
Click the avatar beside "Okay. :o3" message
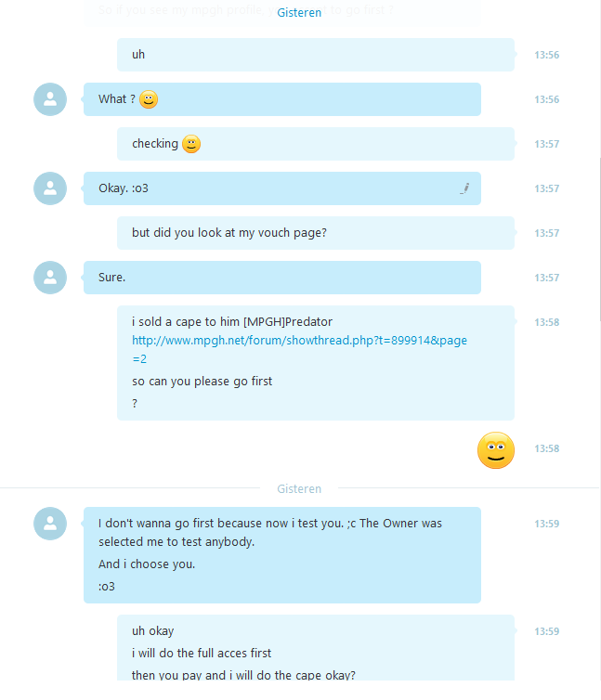coord(50,188)
